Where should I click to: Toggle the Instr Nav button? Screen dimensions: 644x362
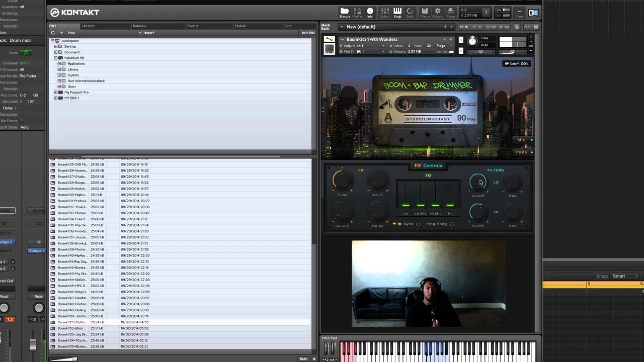[308, 33]
